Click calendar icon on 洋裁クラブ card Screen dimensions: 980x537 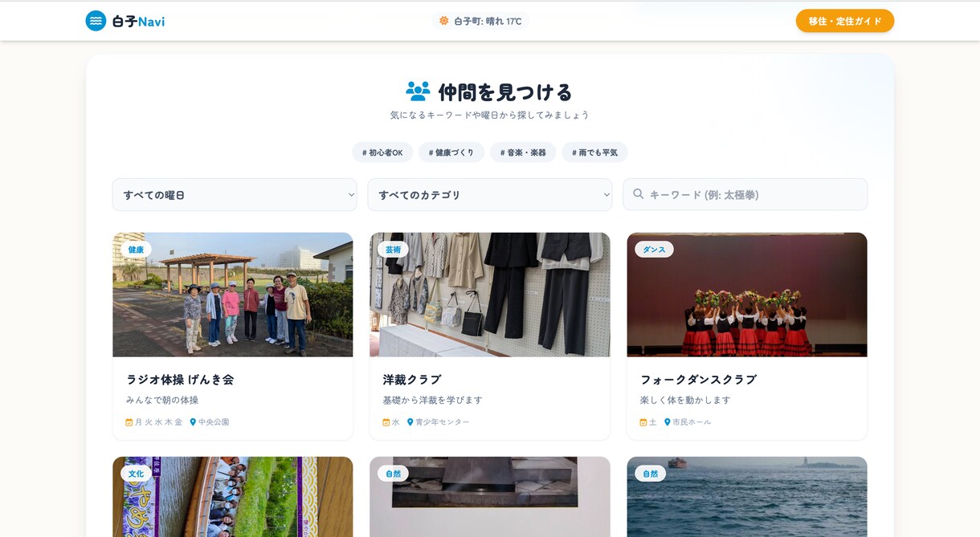click(x=386, y=422)
